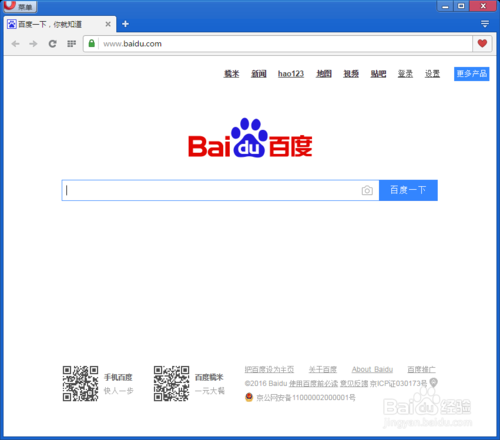Click the police badge icon in footer
This screenshot has width=500, height=440.
click(249, 397)
